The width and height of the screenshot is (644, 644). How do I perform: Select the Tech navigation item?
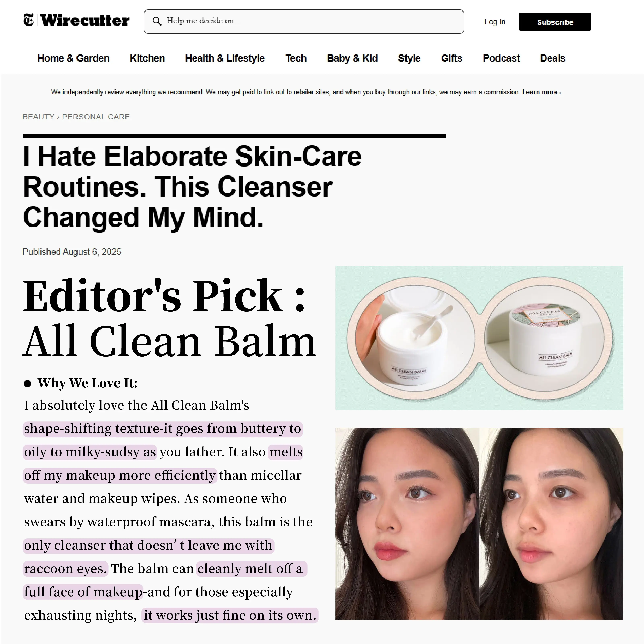click(x=296, y=58)
